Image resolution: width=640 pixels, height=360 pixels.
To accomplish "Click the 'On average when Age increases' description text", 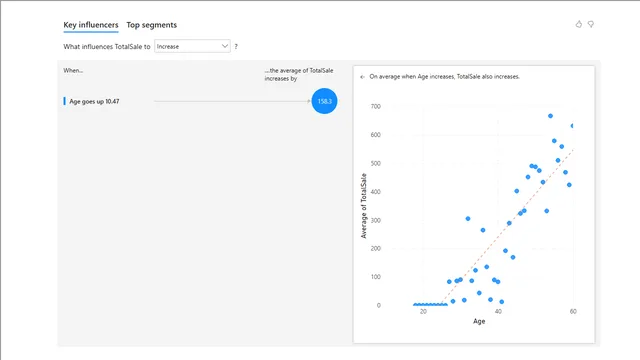I will click(444, 77).
